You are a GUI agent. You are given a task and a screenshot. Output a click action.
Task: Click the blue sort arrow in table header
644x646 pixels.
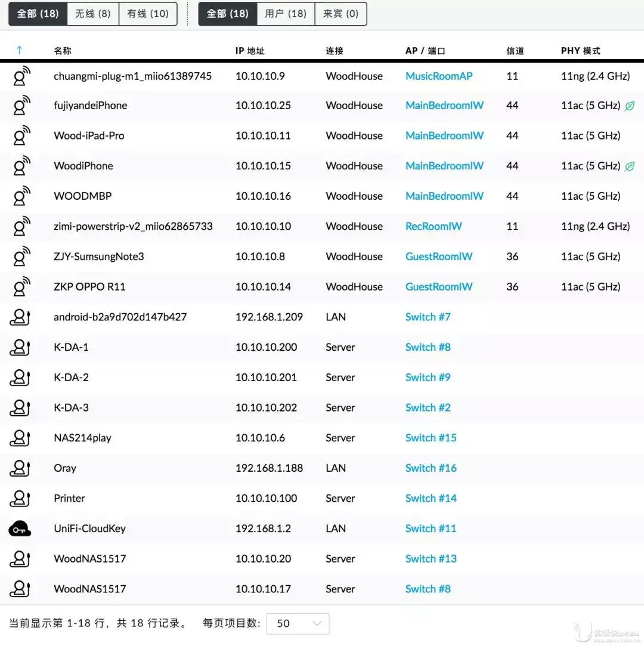coord(20,51)
